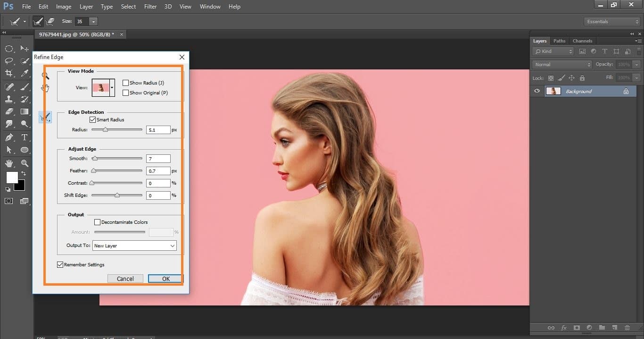Cancel the Refine Edge dialog
Image resolution: width=644 pixels, height=339 pixels.
(125, 279)
